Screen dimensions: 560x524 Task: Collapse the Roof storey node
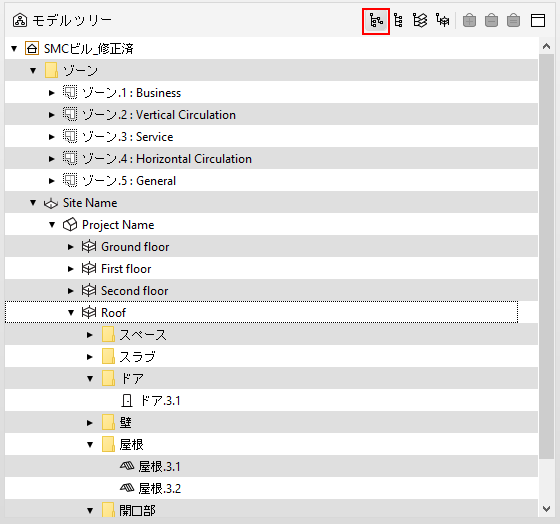pyautogui.click(x=71, y=313)
